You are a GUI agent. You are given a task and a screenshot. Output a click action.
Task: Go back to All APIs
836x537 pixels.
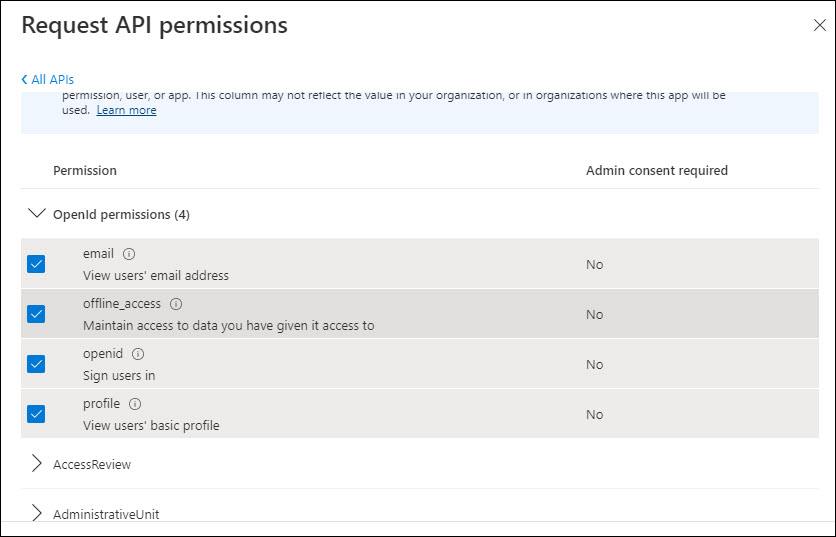[x=47, y=79]
